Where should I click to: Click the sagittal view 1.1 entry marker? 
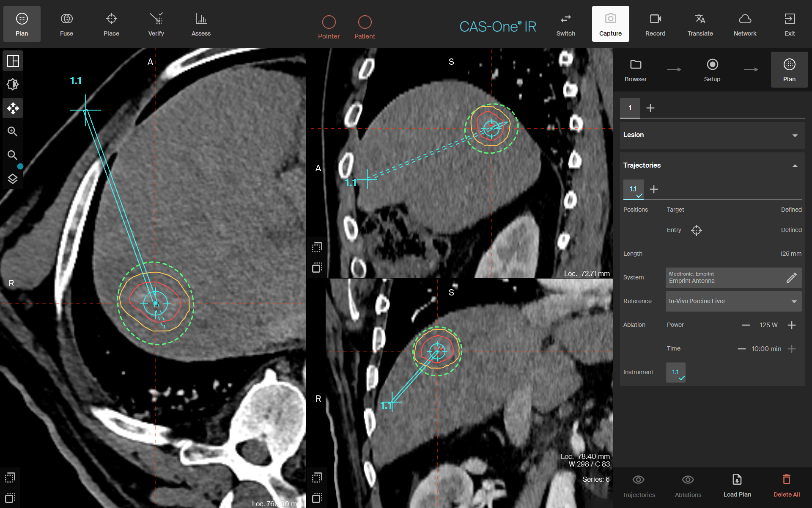coord(367,179)
